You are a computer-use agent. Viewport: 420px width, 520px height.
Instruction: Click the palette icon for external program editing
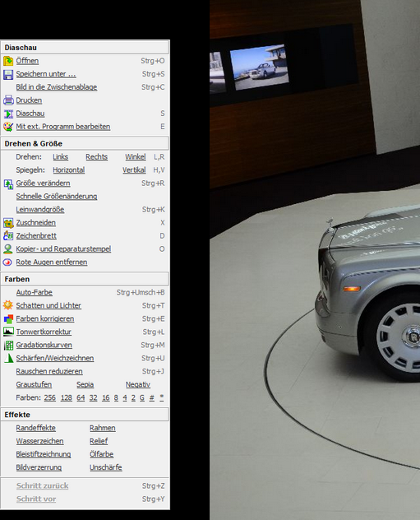(x=8, y=127)
